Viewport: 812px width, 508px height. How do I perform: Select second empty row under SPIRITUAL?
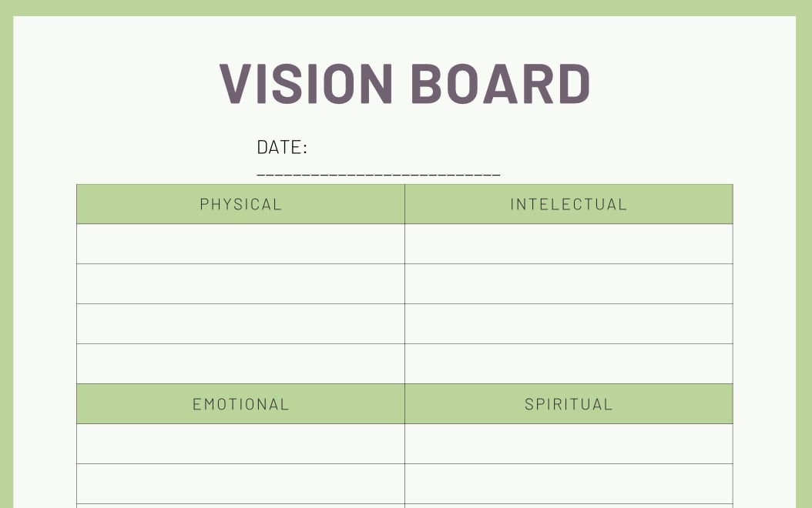(x=569, y=484)
